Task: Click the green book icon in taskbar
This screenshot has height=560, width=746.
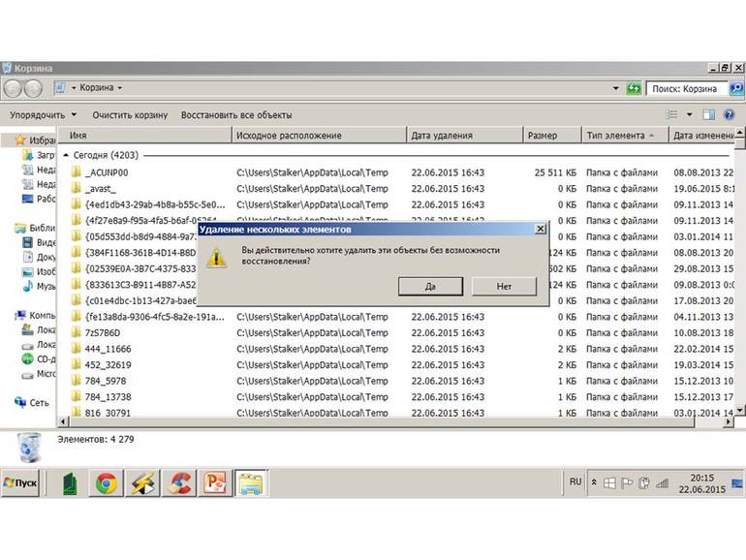Action: 71,482
